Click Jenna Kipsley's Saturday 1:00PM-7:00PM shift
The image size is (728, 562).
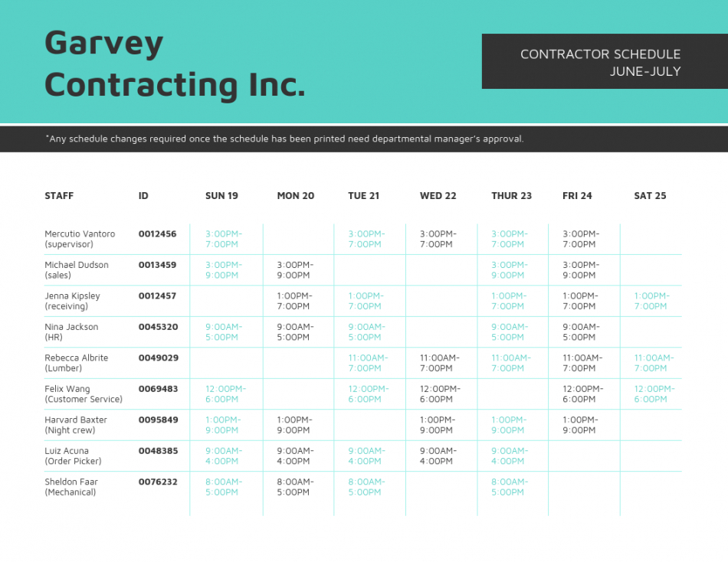pos(652,301)
